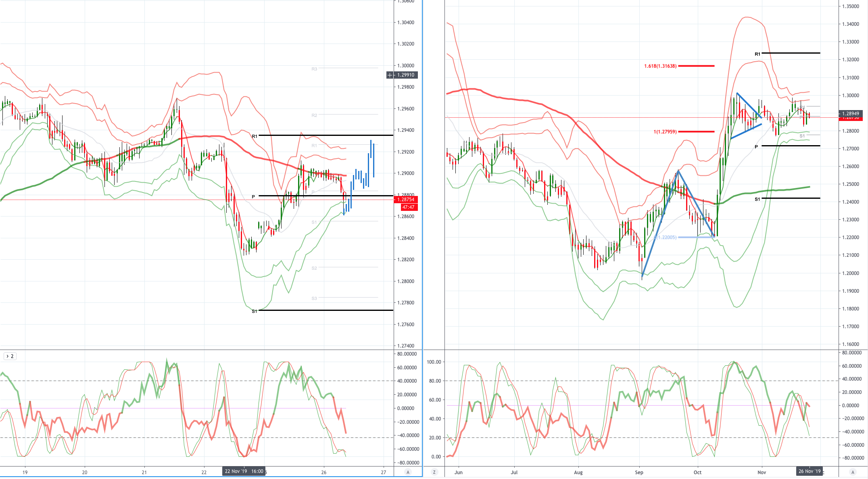The height and width of the screenshot is (479, 868).
Task: Click the date '21' on hourly time axis
Action: pyautogui.click(x=144, y=472)
